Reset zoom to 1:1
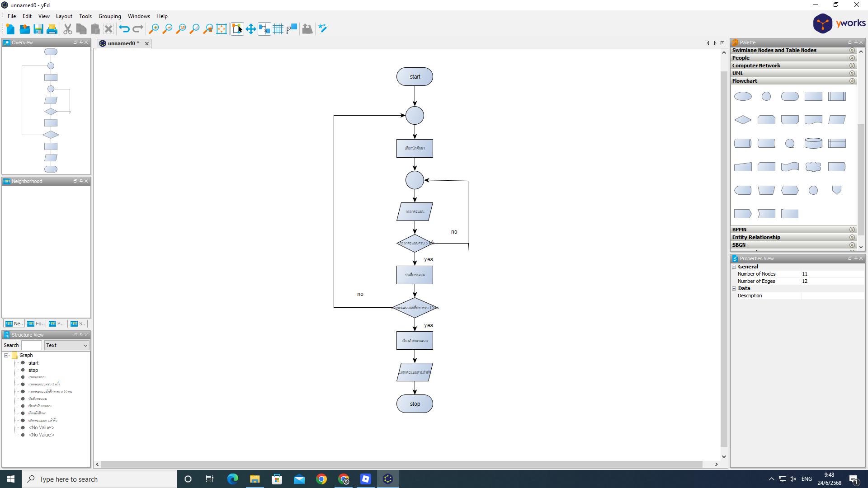This screenshot has width=868, height=488. [x=181, y=29]
